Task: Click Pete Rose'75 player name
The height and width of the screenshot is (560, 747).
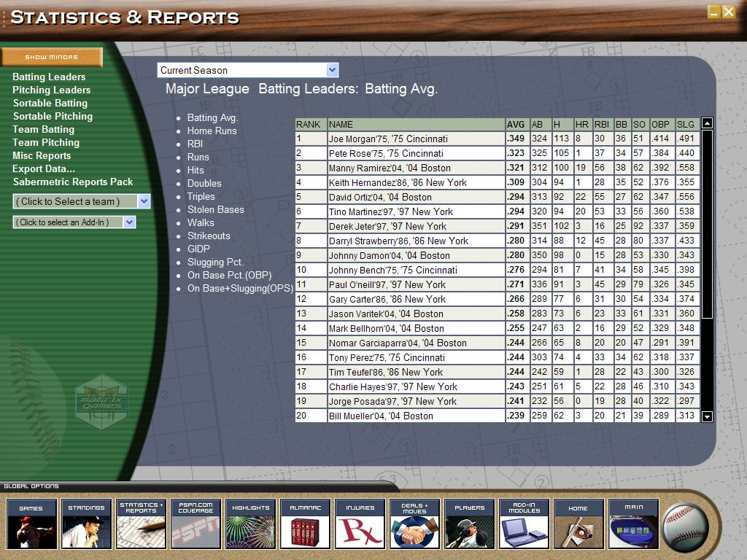Action: pyautogui.click(x=386, y=153)
